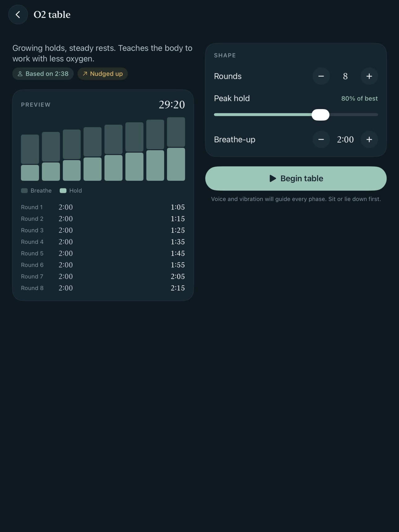Image resolution: width=399 pixels, height=532 pixels.
Task: Shorten the Breathe-up time
Action: [321, 139]
